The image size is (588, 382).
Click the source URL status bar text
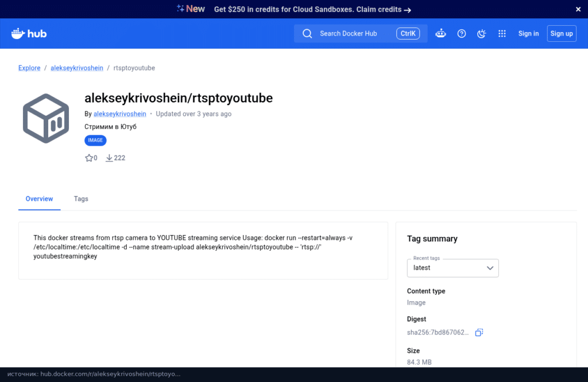pyautogui.click(x=94, y=374)
